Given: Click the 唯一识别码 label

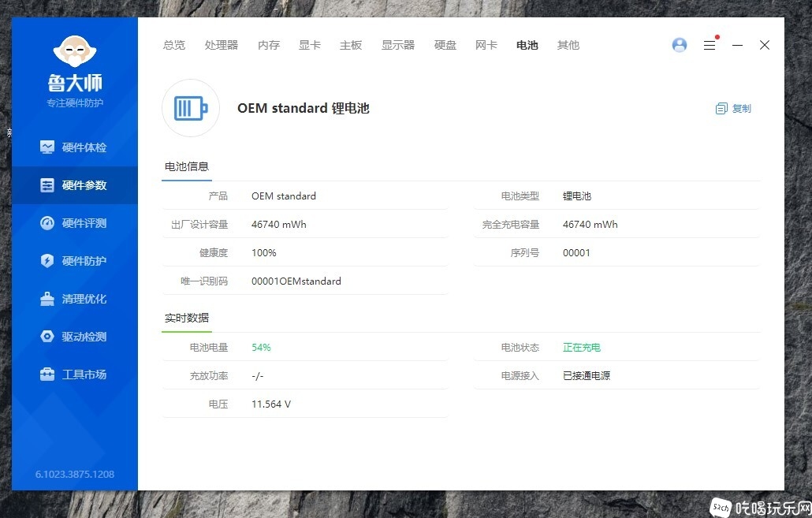Looking at the screenshot, I should point(204,281).
